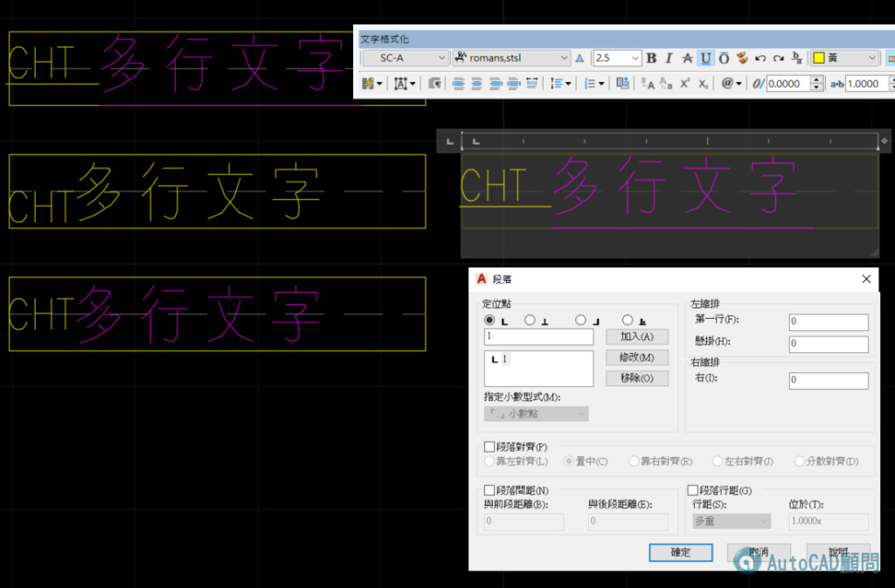Click the Undo arrow in the text toolbar

click(x=760, y=59)
